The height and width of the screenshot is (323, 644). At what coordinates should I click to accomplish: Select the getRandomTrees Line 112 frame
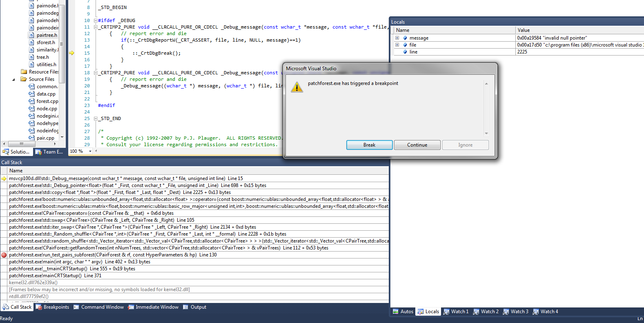click(195, 248)
